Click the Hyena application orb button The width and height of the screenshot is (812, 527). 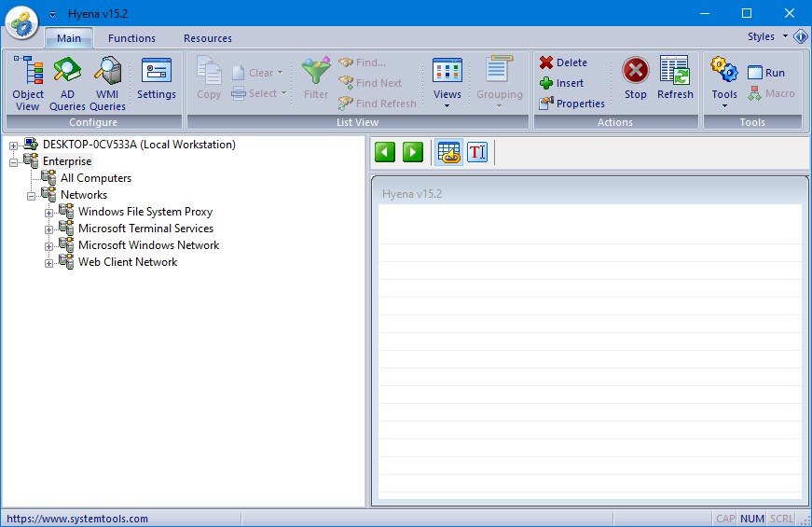coord(21,21)
